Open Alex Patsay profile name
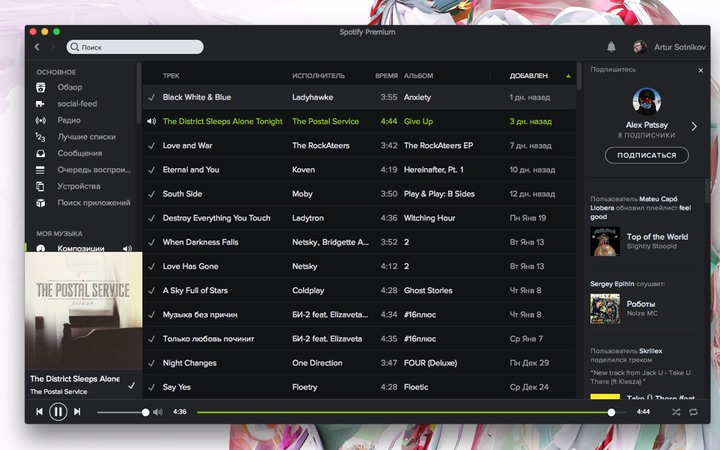Viewport: 720px width, 450px height. [x=647, y=125]
